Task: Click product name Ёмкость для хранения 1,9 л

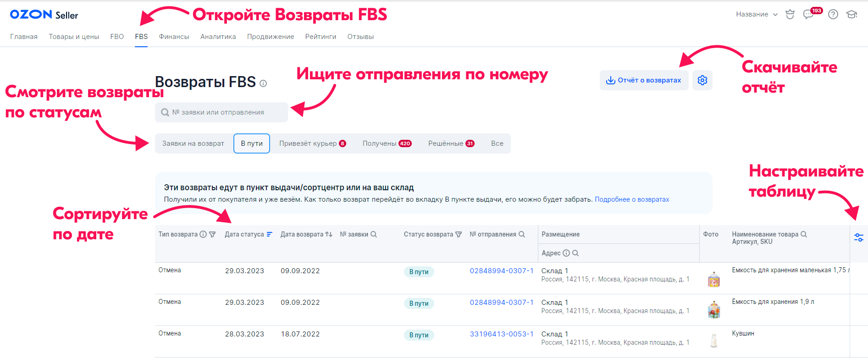Action: click(x=773, y=302)
